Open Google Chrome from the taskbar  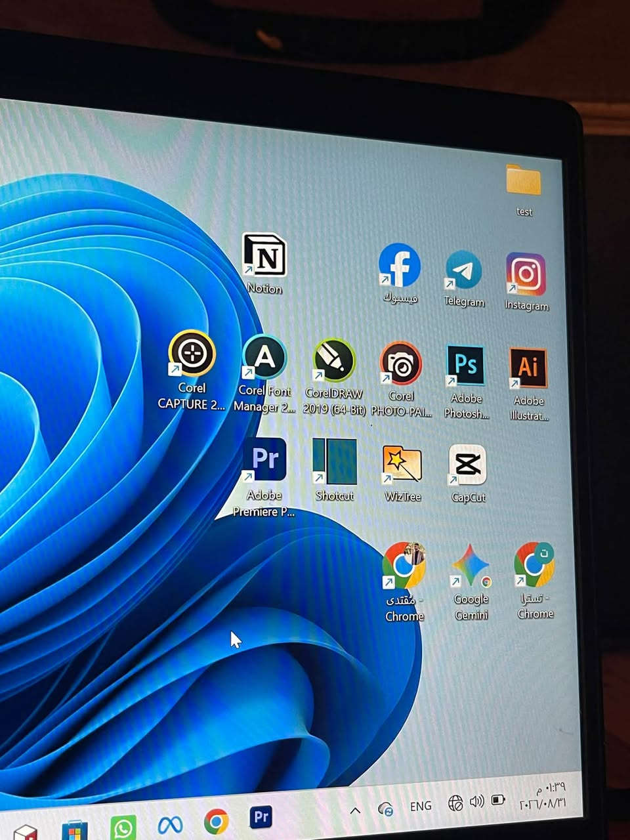216,821
